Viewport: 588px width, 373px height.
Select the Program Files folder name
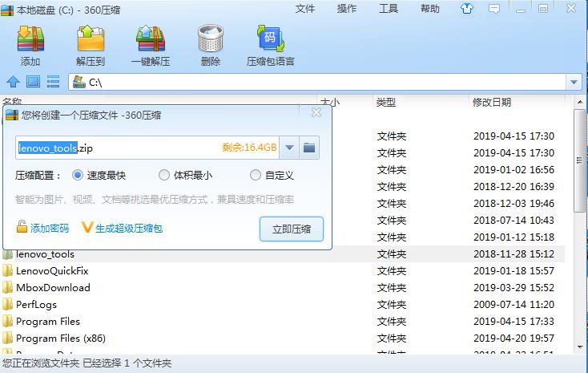click(48, 322)
